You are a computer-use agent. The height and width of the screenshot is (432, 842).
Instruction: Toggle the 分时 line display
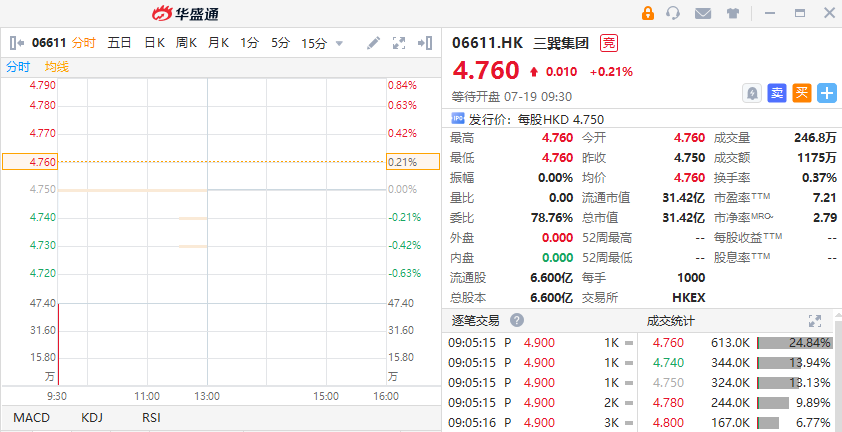(x=19, y=66)
